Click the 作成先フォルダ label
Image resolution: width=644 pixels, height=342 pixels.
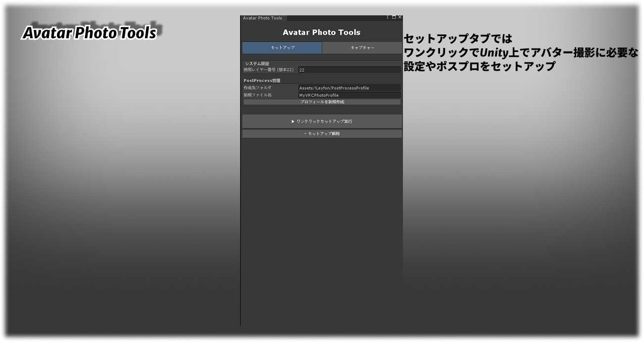257,88
